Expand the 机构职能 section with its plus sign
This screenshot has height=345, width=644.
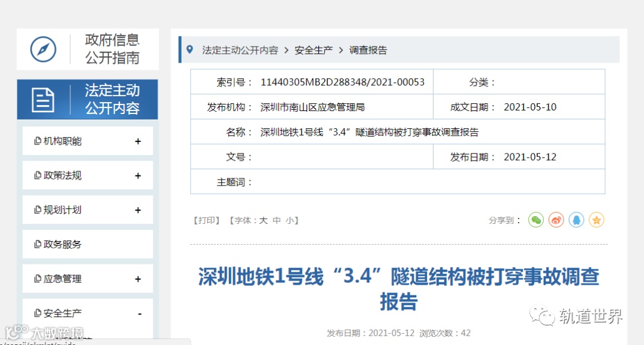pyautogui.click(x=138, y=141)
